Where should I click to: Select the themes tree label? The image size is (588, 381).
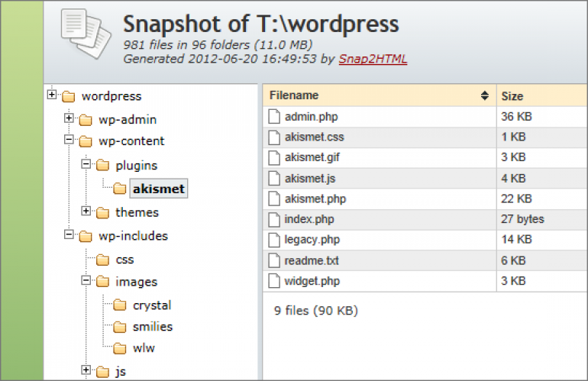click(x=137, y=212)
